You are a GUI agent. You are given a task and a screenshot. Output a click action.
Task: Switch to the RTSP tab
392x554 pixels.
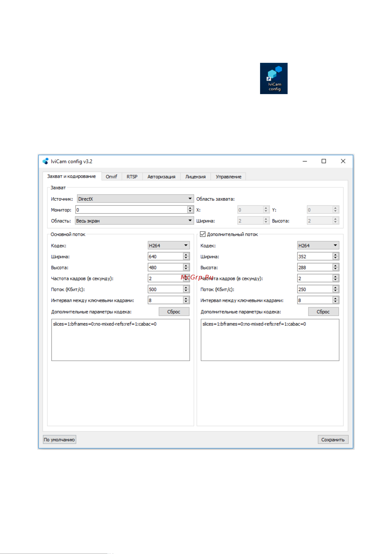point(132,177)
